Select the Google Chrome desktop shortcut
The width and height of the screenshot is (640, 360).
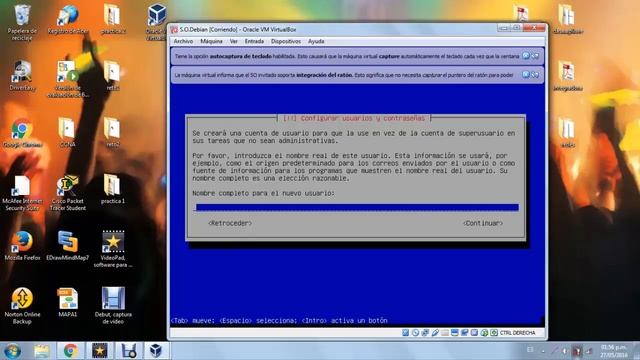[x=22, y=134]
